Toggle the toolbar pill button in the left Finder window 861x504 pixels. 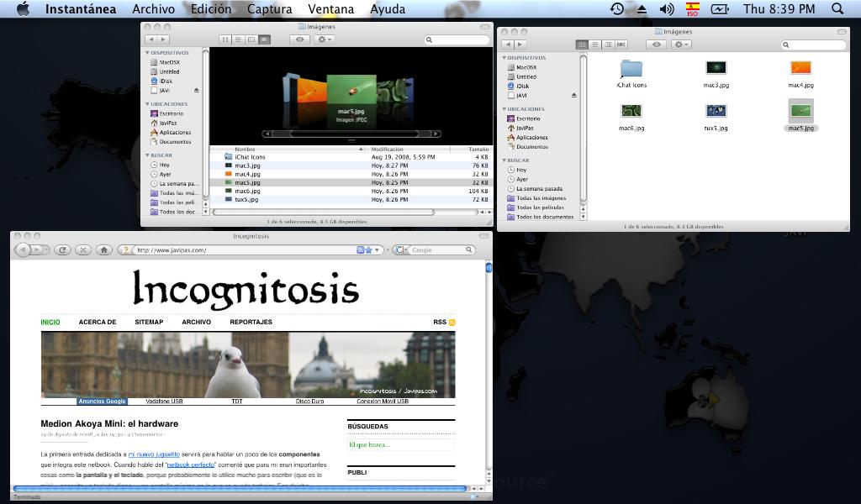(x=484, y=27)
